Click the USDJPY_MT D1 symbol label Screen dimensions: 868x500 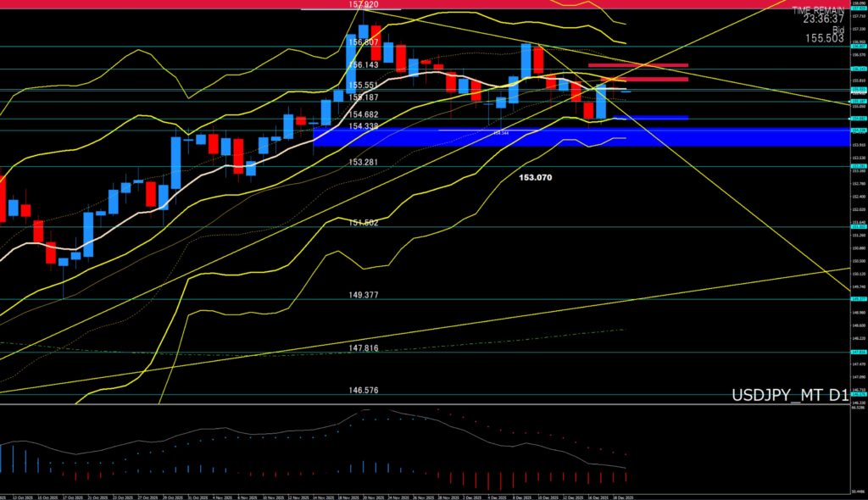788,395
